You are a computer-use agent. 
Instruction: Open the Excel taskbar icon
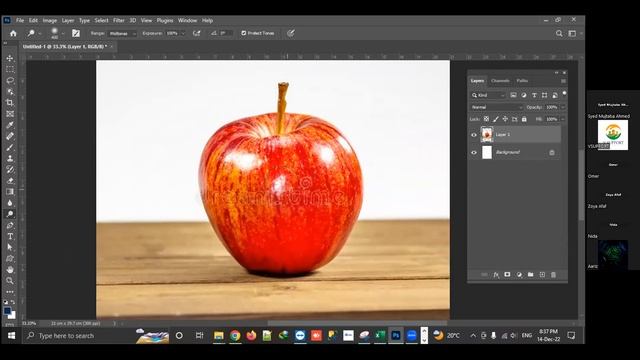[380, 336]
